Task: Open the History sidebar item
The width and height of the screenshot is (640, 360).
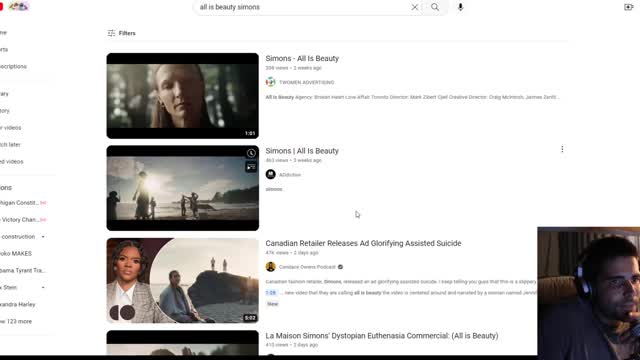Action: click(4, 111)
